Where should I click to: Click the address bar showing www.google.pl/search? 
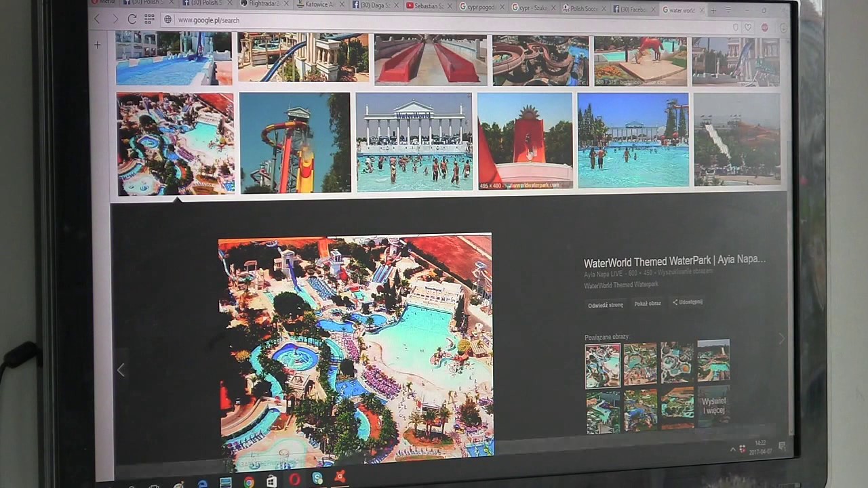407,20
